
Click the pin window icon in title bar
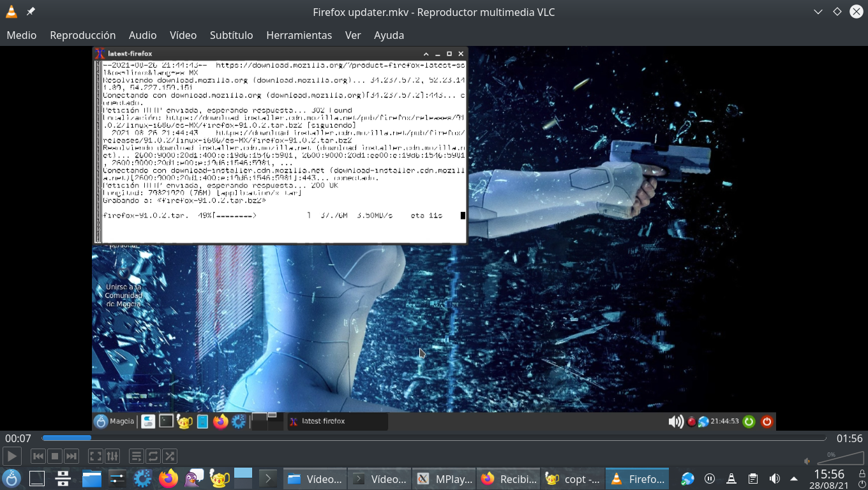[31, 11]
